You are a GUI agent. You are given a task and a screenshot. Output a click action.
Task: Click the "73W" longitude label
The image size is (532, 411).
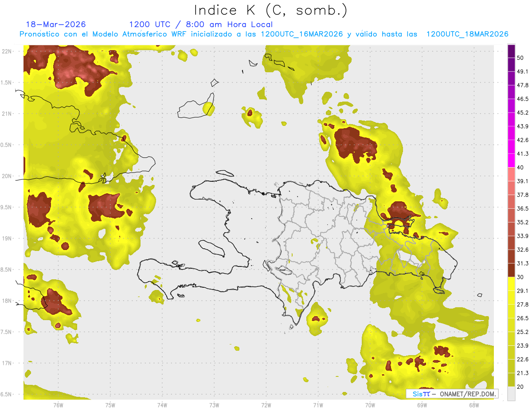click(214, 405)
